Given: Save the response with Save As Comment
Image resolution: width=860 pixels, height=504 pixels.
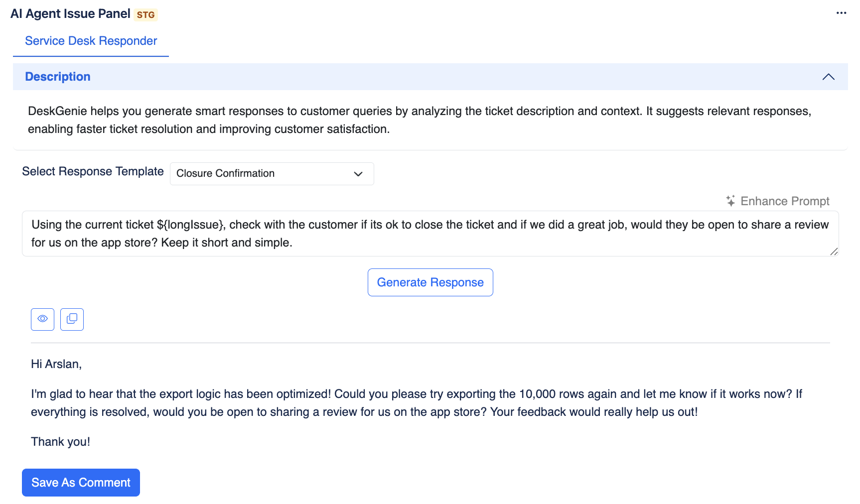Looking at the screenshot, I should [x=81, y=483].
